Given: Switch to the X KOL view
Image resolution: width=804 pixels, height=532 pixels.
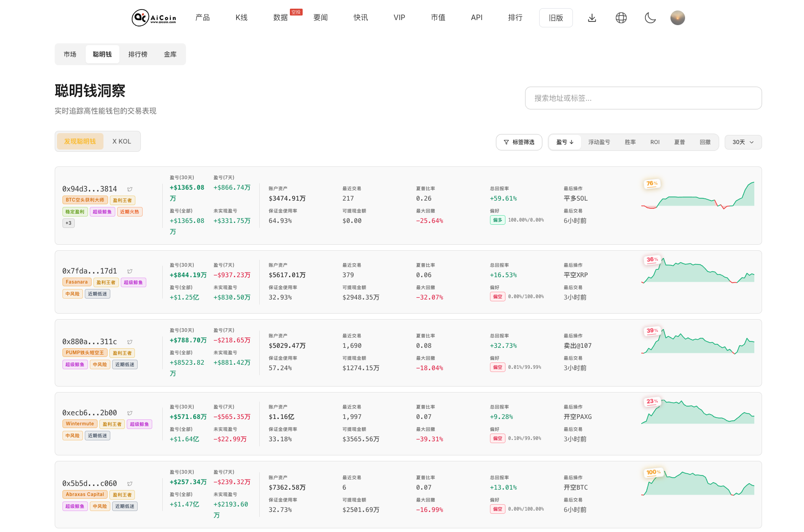Looking at the screenshot, I should pyautogui.click(x=122, y=141).
